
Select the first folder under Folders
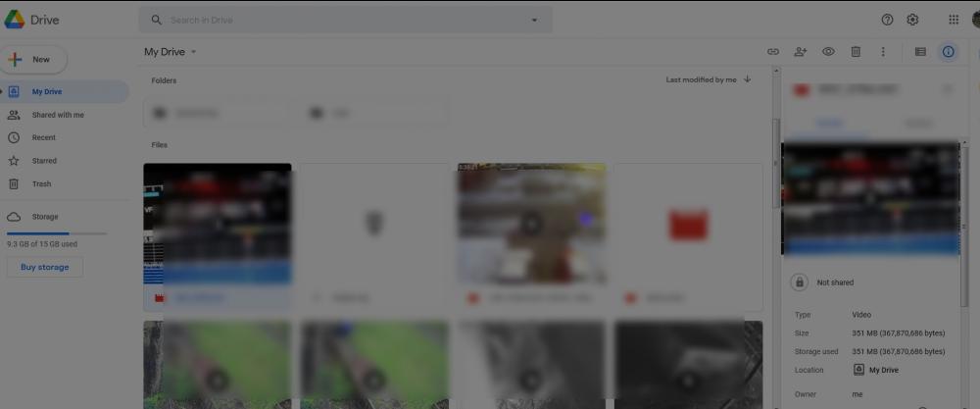coord(217,113)
